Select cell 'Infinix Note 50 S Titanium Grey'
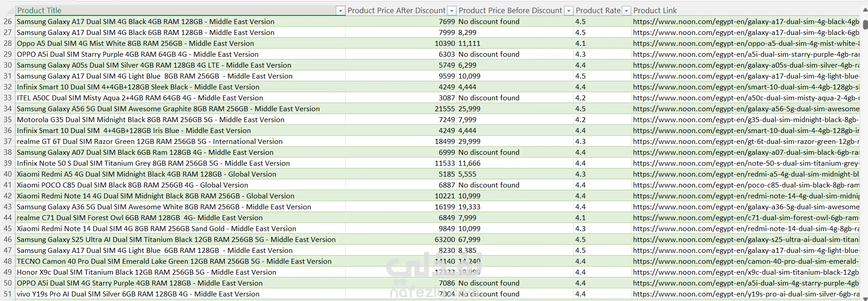Image resolution: width=868 pixels, height=301 pixels. pos(181,163)
